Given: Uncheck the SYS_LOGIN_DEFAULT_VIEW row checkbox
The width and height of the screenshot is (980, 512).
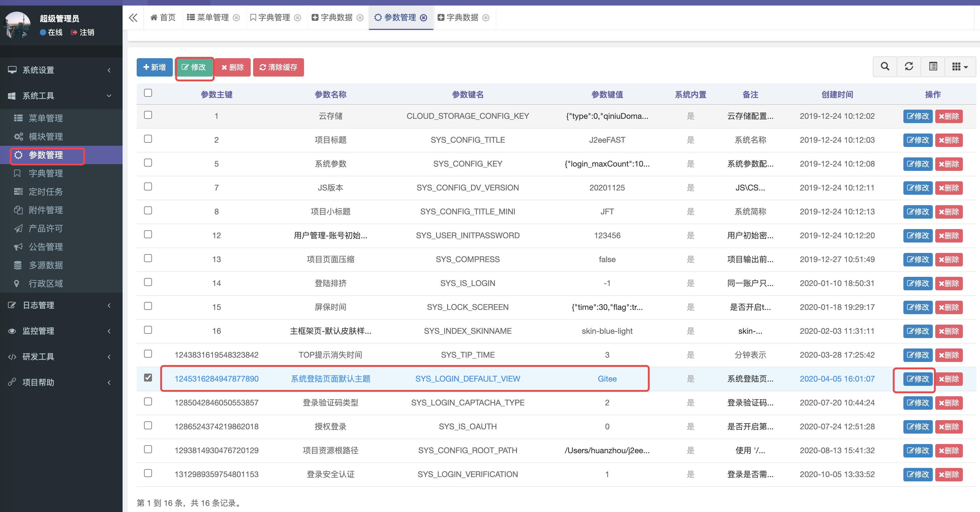Looking at the screenshot, I should point(148,378).
